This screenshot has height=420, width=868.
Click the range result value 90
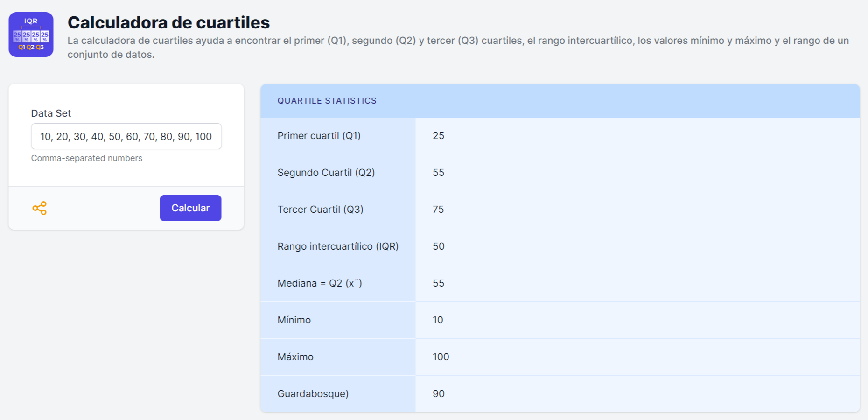coord(438,394)
